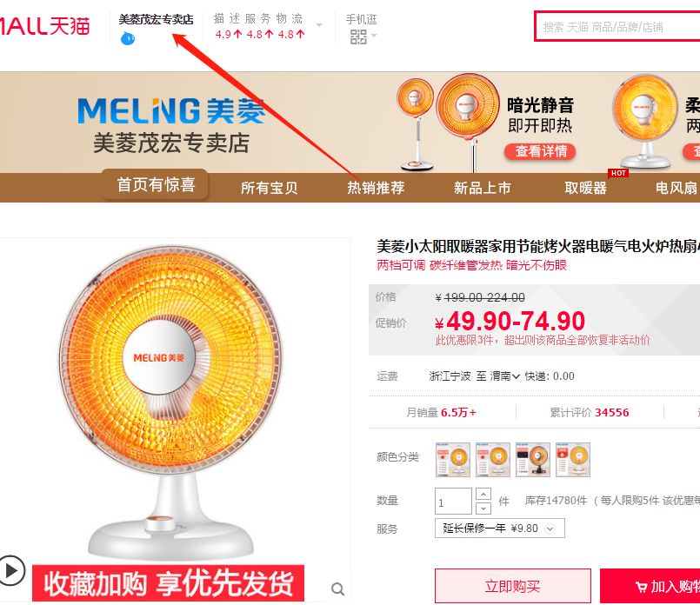The image size is (700, 605).
Task: Click the magnifier zoom icon on product image
Action: coord(338,589)
